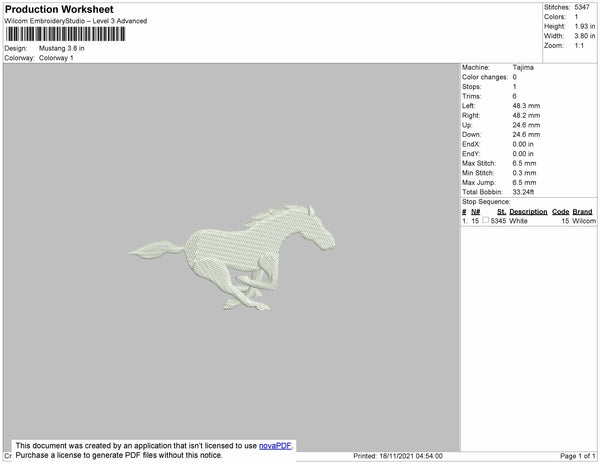The image size is (600, 464).
Task: Select width value '3.80 in'
Action: (x=585, y=36)
